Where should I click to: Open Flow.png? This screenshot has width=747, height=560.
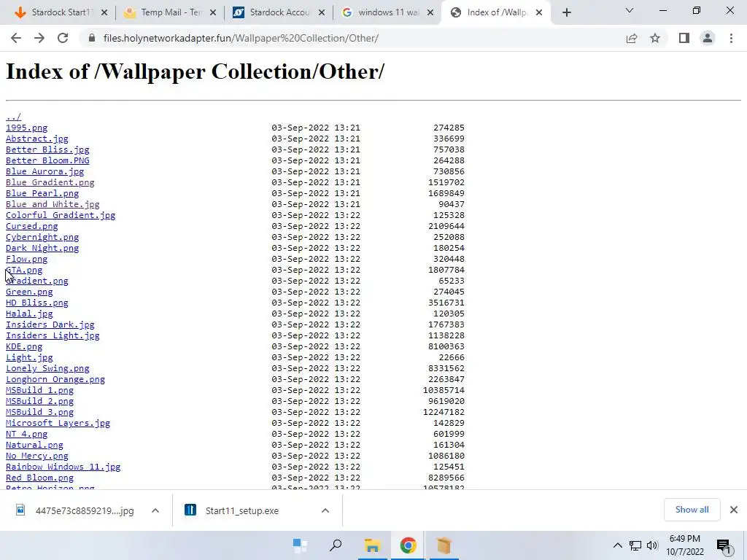27,259
